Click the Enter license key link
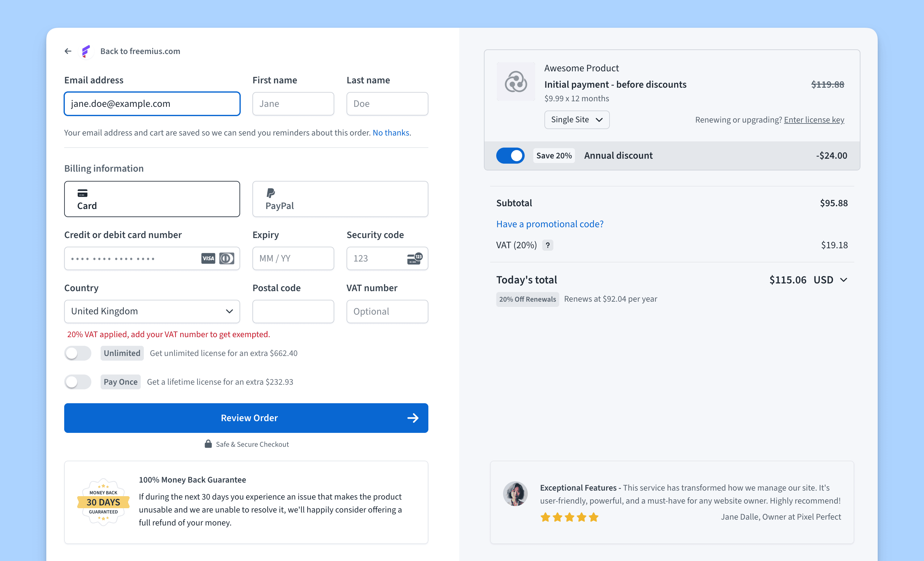This screenshot has height=561, width=924. click(x=814, y=120)
